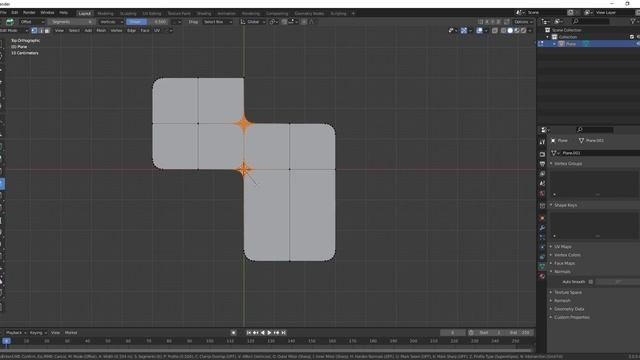Open the Vertices affect dropdown
The width and height of the screenshot is (640, 360).
111,22
